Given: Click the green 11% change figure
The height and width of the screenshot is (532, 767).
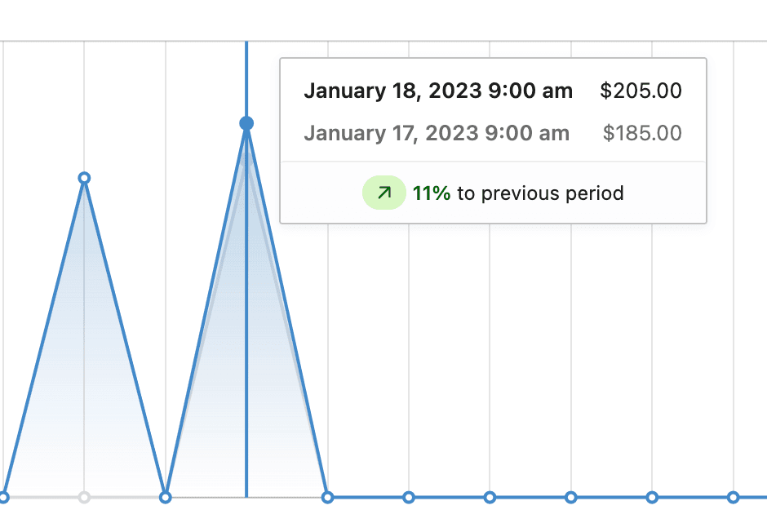Looking at the screenshot, I should pos(432,193).
